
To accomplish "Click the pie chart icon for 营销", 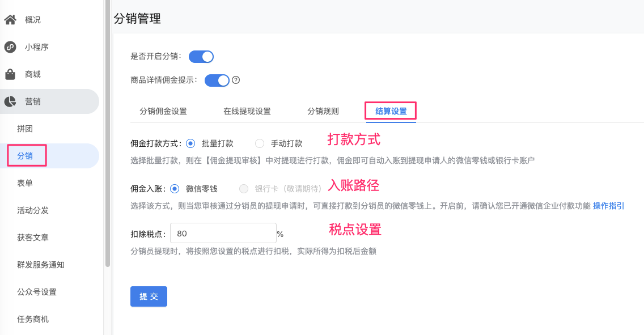I will click(x=10, y=101).
